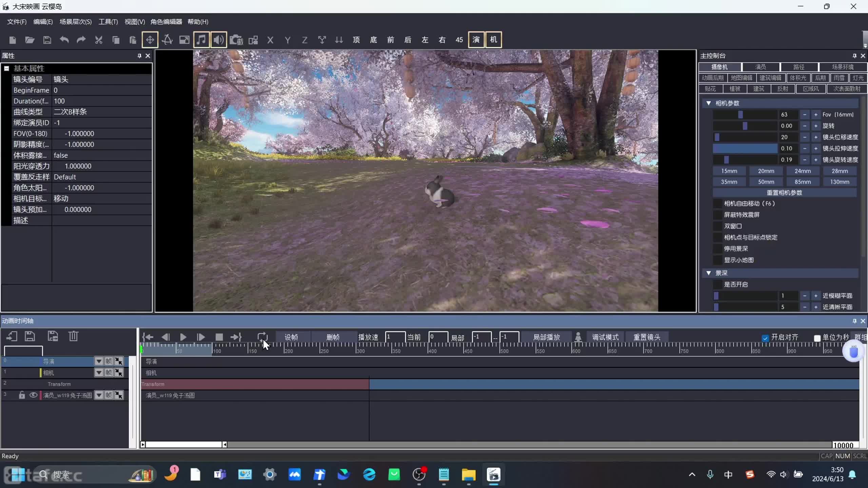Open the 体积光 tab
This screenshot has width=868, height=488.
pyautogui.click(x=798, y=78)
